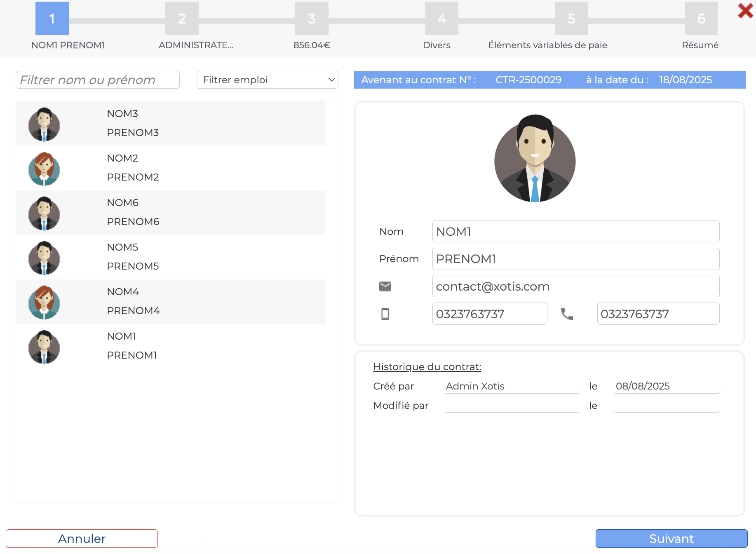Image resolution: width=756 pixels, height=554 pixels.
Task: Select the name PRENOM1 in employee list
Action: 132,355
